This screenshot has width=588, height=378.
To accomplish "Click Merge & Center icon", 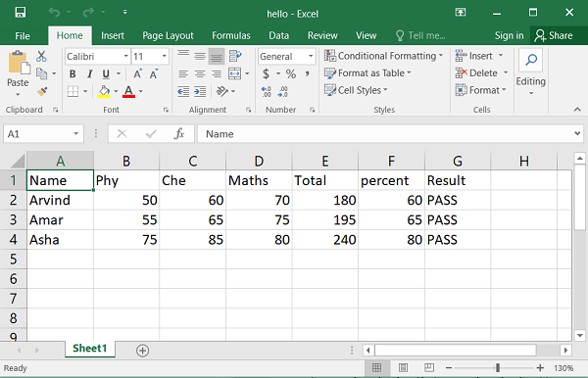I will [235, 73].
